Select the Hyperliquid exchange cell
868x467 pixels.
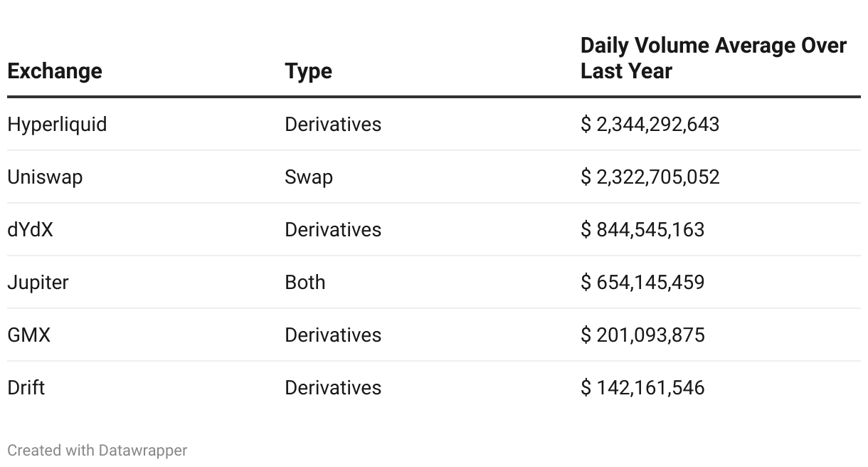tap(57, 125)
